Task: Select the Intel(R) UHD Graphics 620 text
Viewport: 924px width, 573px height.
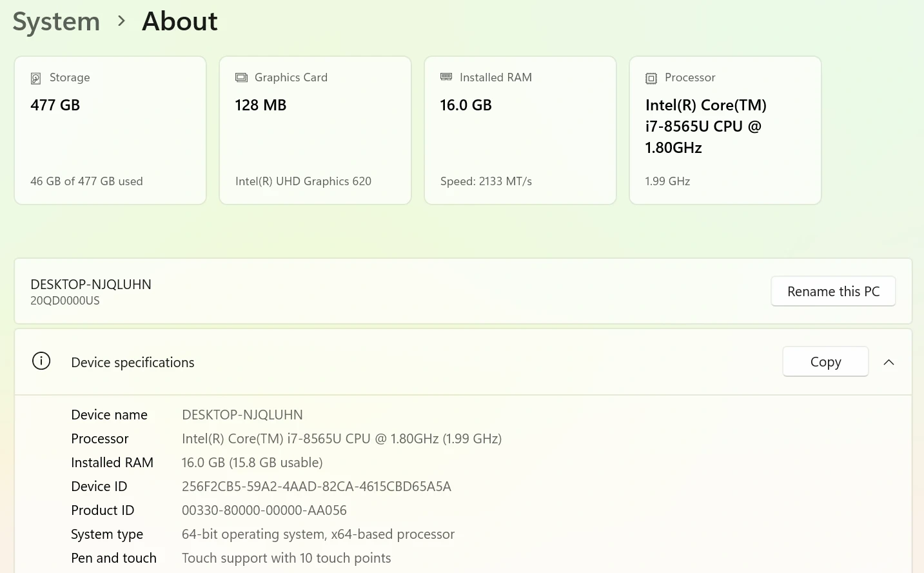Action: pos(303,181)
